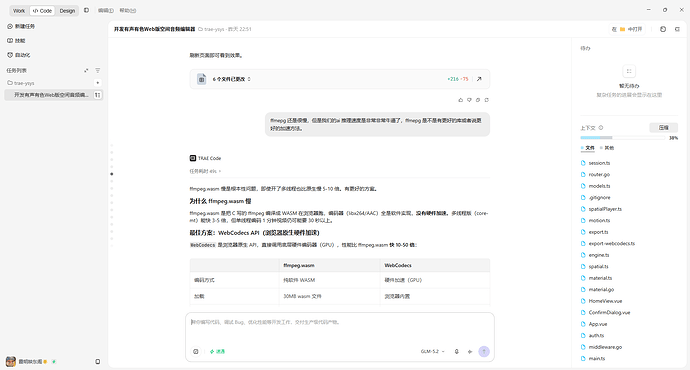
Task: Click the purple send arrow button
Action: pyautogui.click(x=484, y=351)
